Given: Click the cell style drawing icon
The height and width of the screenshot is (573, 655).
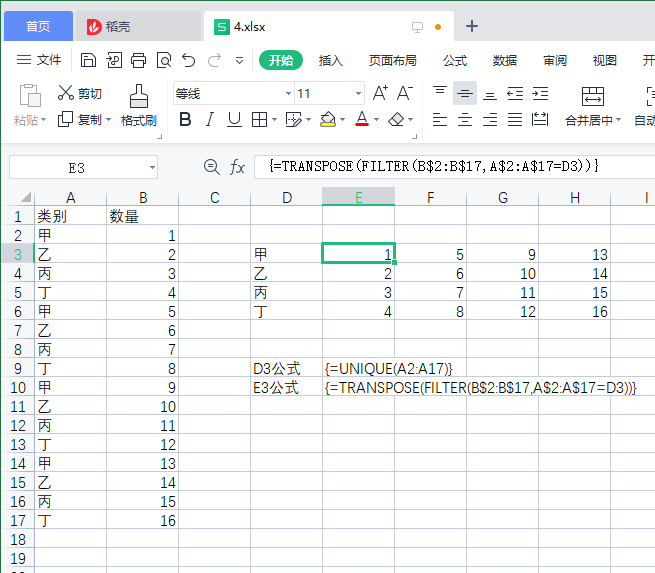Looking at the screenshot, I should pyautogui.click(x=294, y=120).
